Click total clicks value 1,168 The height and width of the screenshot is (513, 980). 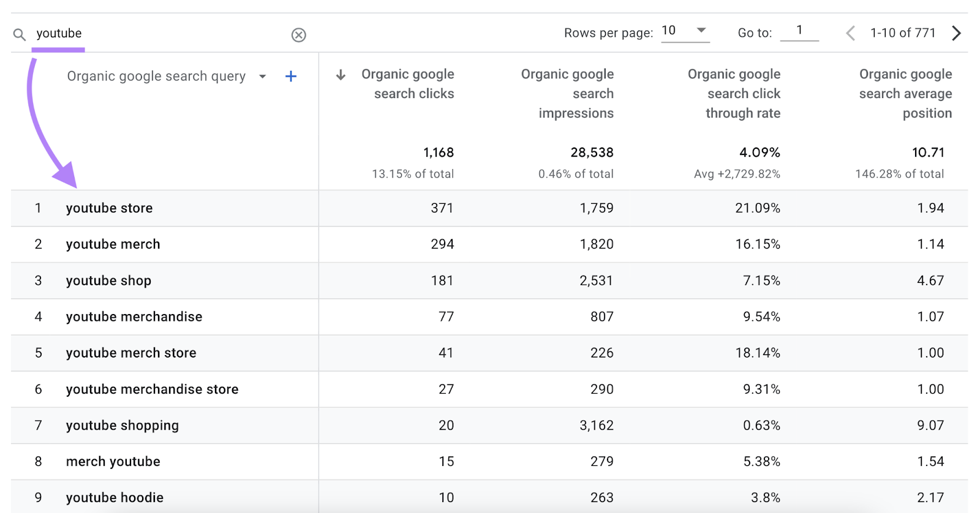tap(439, 152)
